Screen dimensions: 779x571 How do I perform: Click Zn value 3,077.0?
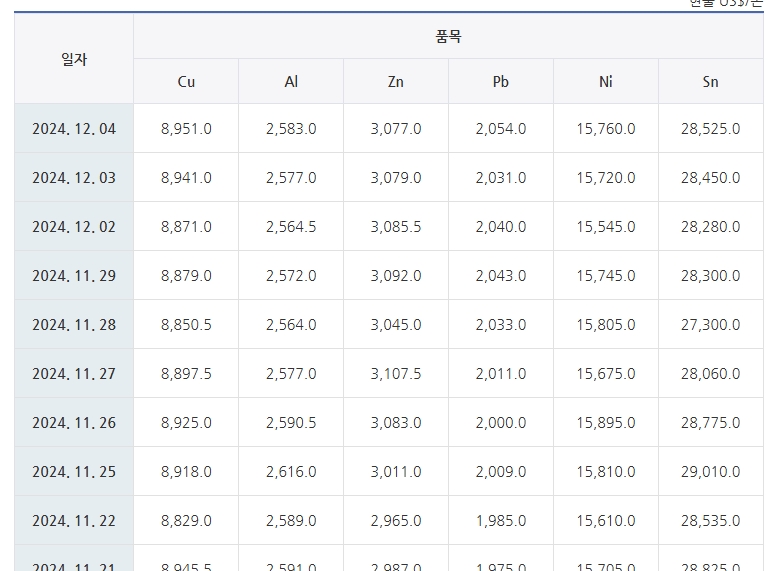(396, 129)
